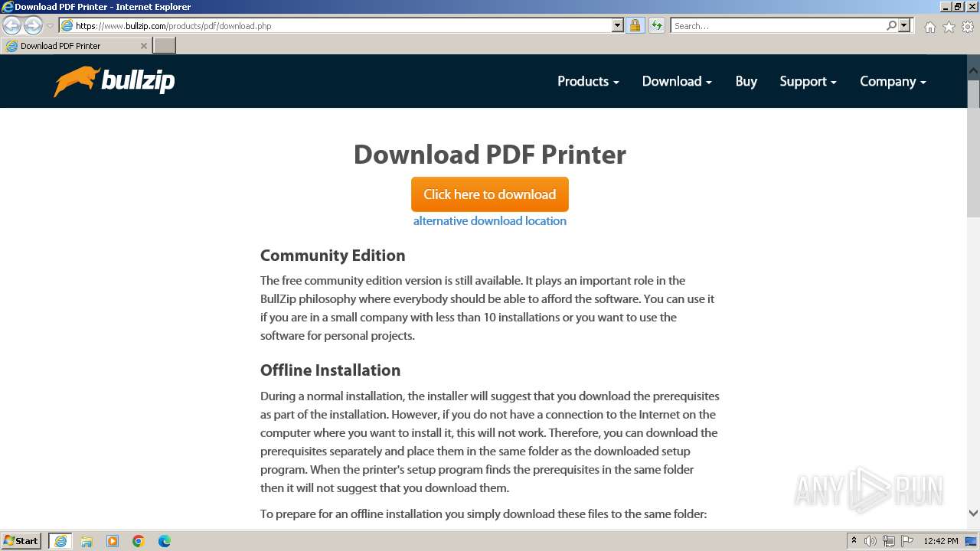Expand the Company menu
Screen dimensions: 980x551
[893, 81]
